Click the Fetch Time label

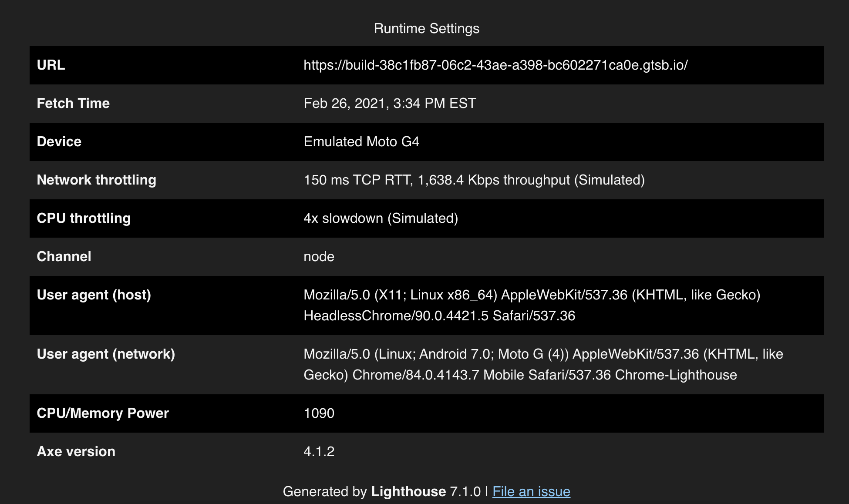point(73,104)
